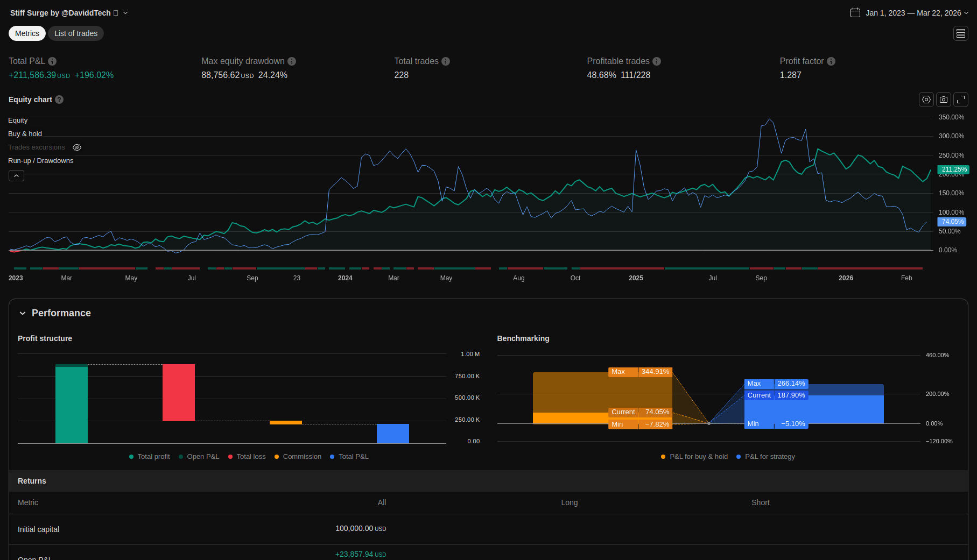Toggle Buy & hold series in chart

(25, 134)
